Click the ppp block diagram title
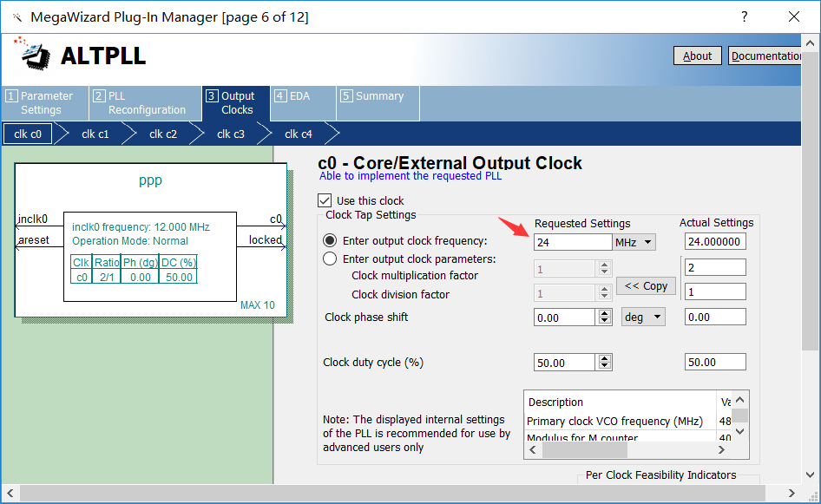821x504 pixels. click(x=150, y=180)
